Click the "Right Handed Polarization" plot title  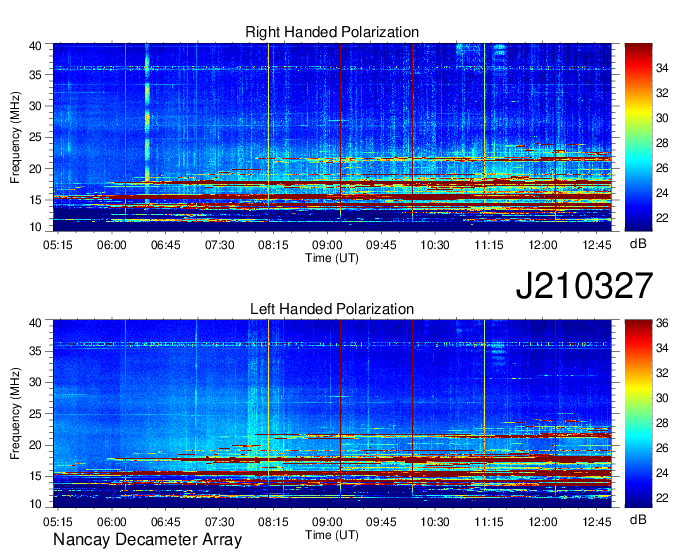tap(332, 32)
